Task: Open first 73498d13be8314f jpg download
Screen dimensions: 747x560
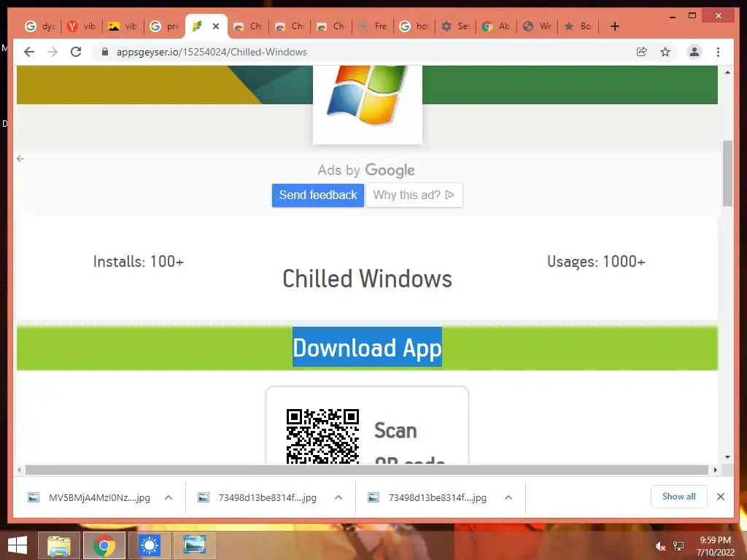Action: (258, 497)
